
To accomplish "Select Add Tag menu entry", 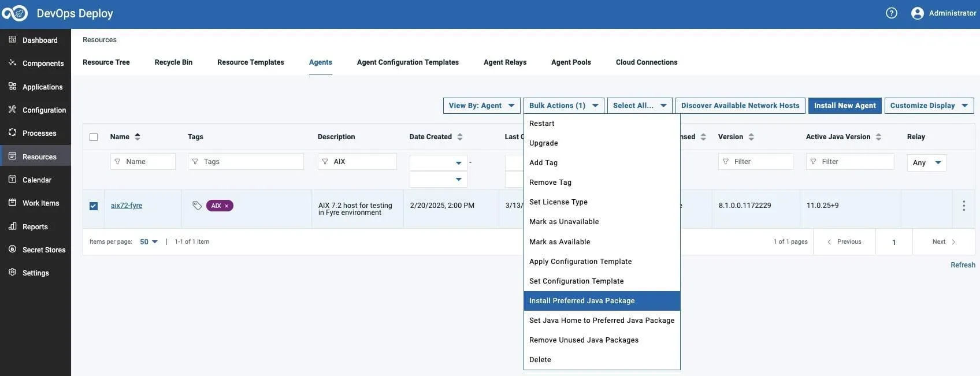I will click(x=602, y=163).
